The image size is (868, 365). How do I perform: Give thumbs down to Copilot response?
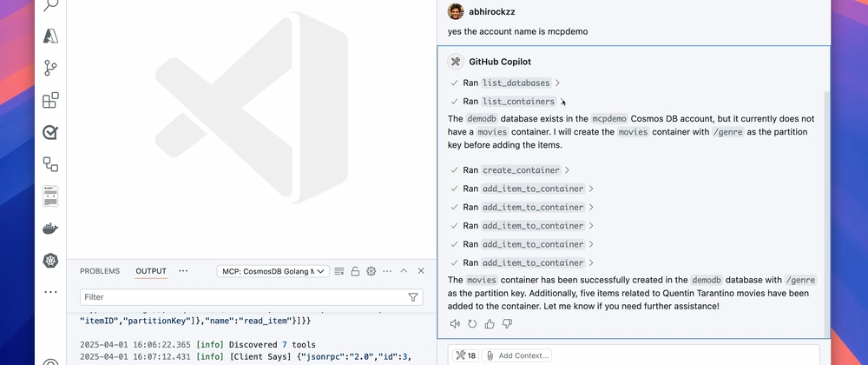tap(507, 324)
